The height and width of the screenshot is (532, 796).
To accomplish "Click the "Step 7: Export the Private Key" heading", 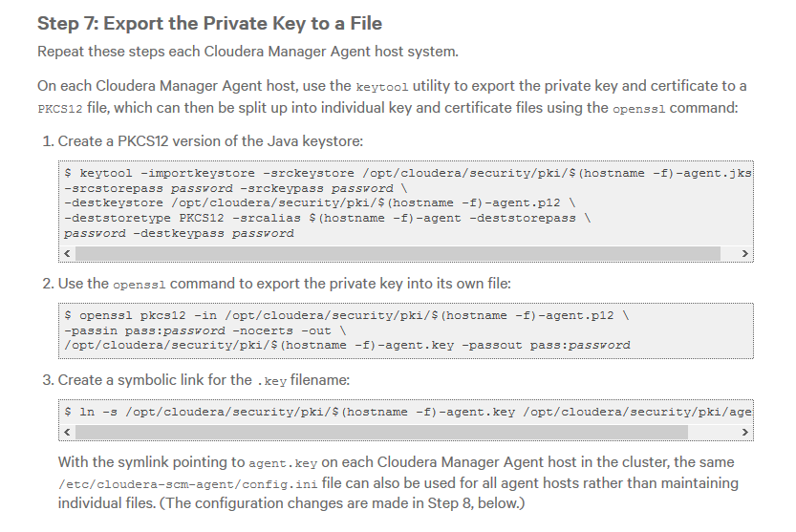I will [209, 24].
